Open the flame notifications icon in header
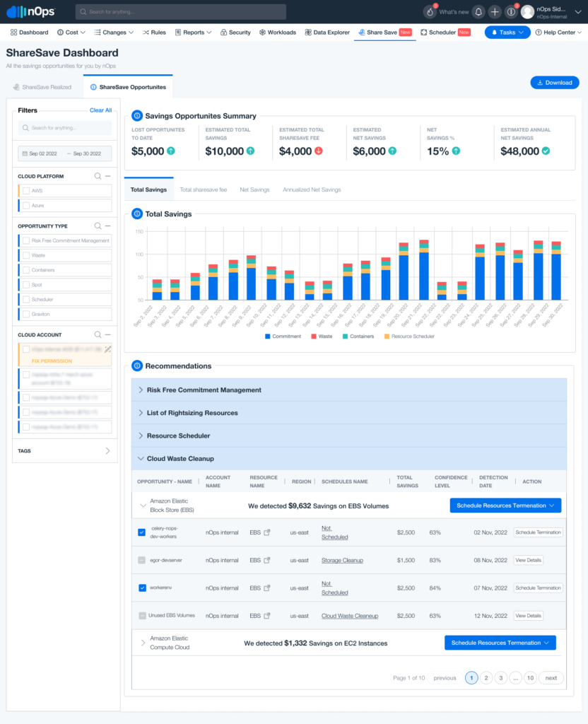588x724 pixels. pyautogui.click(x=430, y=12)
